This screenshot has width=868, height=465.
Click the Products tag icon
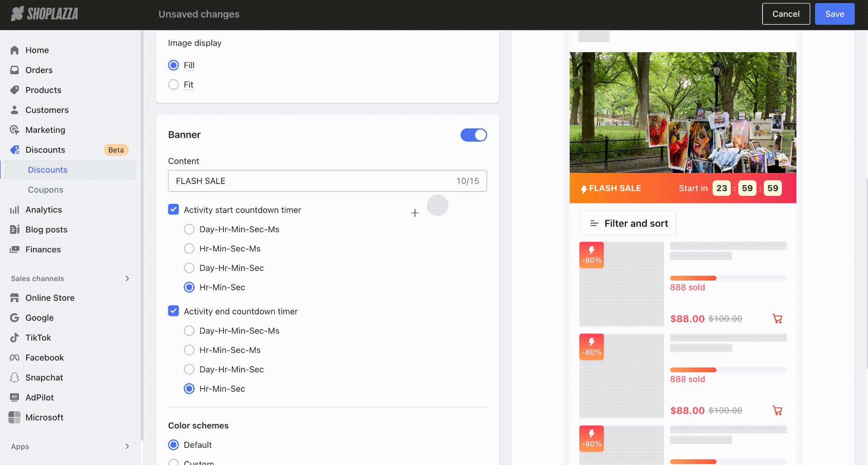point(15,90)
